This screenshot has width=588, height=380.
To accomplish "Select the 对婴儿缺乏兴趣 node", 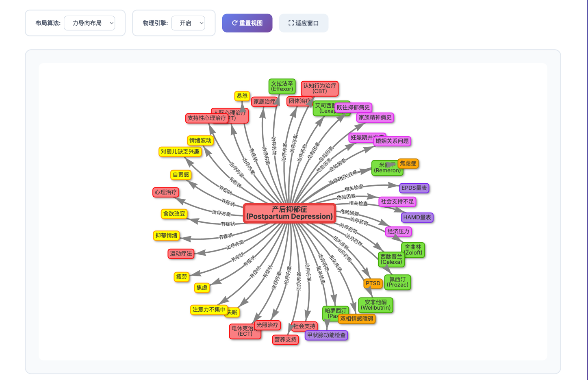I will coord(180,152).
